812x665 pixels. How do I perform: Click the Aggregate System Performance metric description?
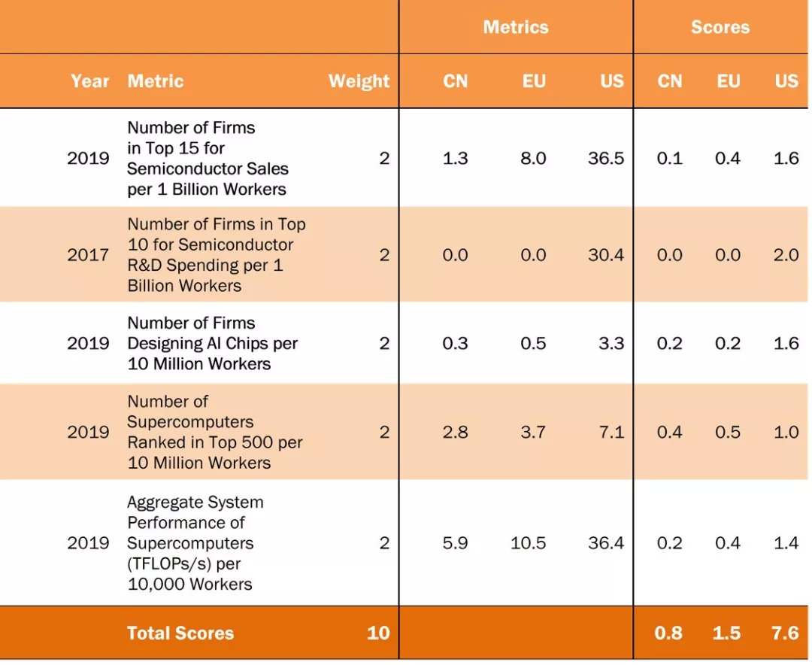(x=195, y=543)
